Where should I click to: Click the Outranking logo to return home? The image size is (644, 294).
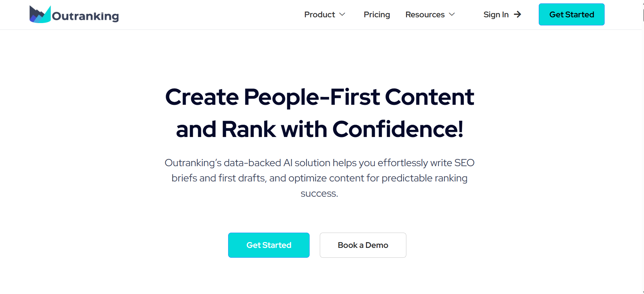click(74, 14)
